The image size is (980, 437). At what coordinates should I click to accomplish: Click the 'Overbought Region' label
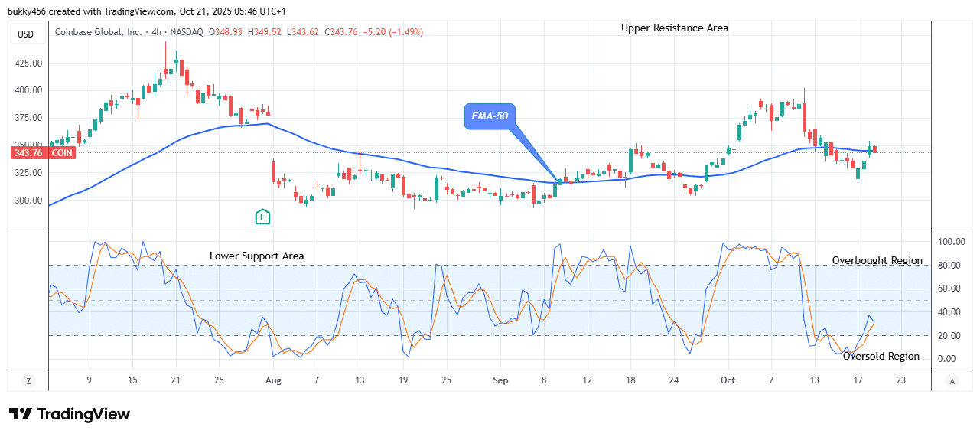tap(877, 260)
